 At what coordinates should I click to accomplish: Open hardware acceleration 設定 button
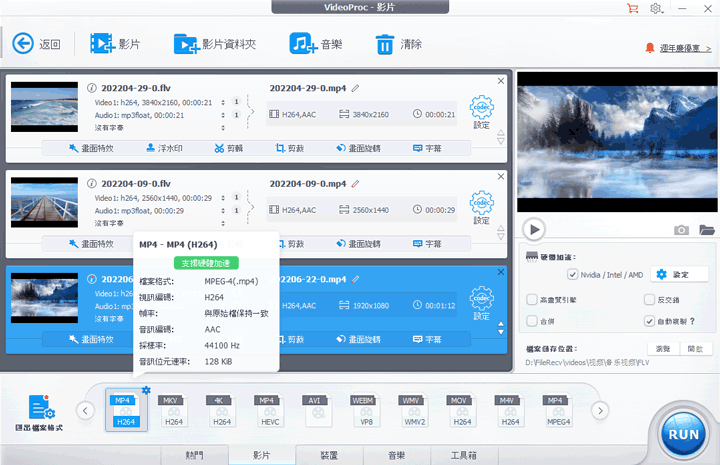682,275
